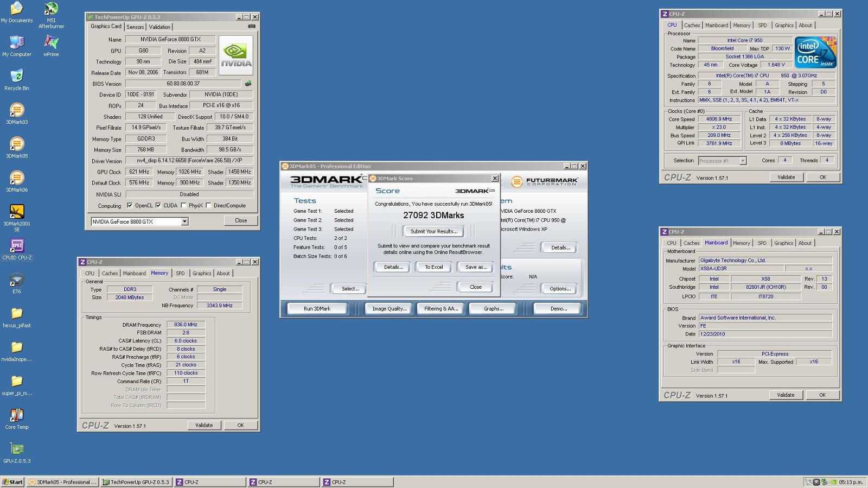Open SPD tab in memory CPU-Z window
The image size is (868, 488).
[180, 274]
